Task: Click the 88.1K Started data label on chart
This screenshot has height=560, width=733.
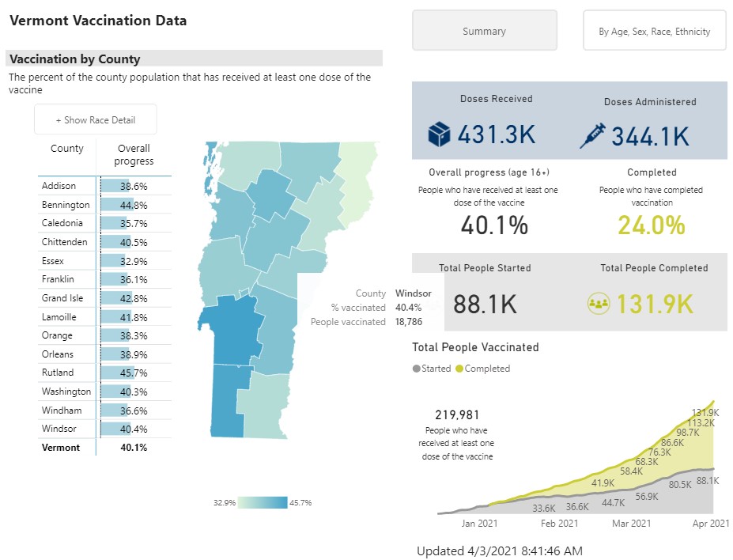Action: [708, 480]
